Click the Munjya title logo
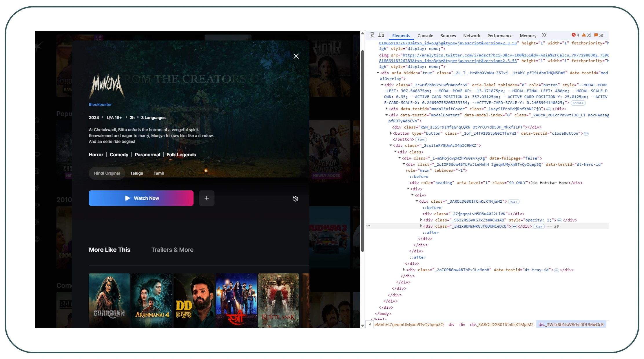Viewport: 644px width, 359px height. 107,86
